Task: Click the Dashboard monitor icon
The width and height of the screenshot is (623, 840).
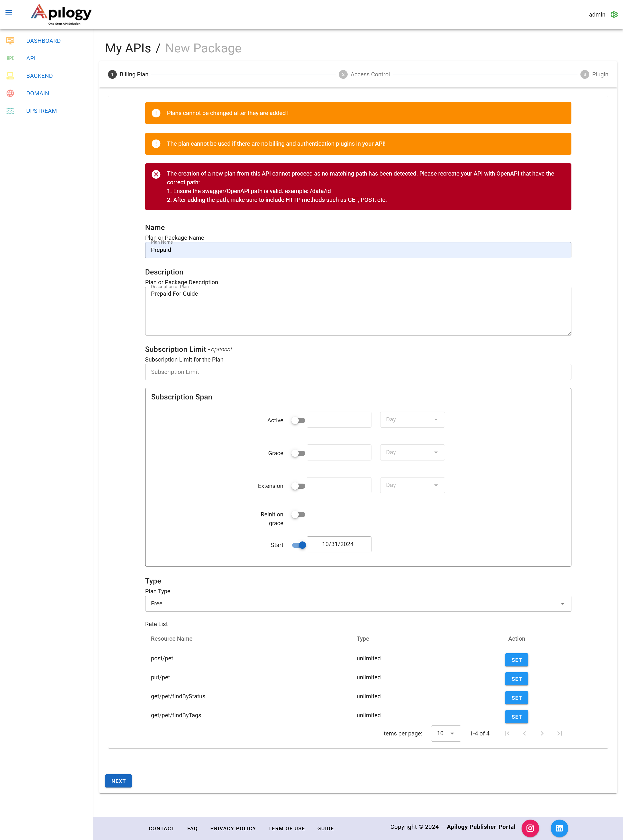Action: pyautogui.click(x=10, y=41)
